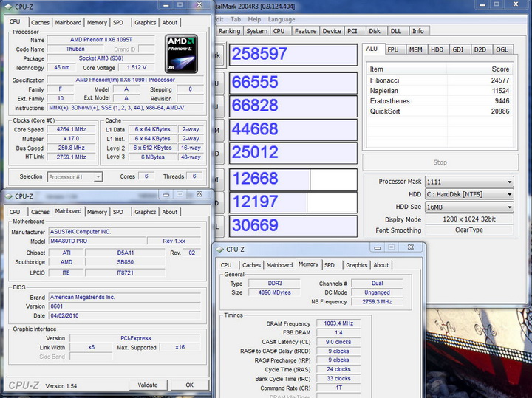Click the 30669 score field
Screen dimensions: 532x398
[293, 226]
